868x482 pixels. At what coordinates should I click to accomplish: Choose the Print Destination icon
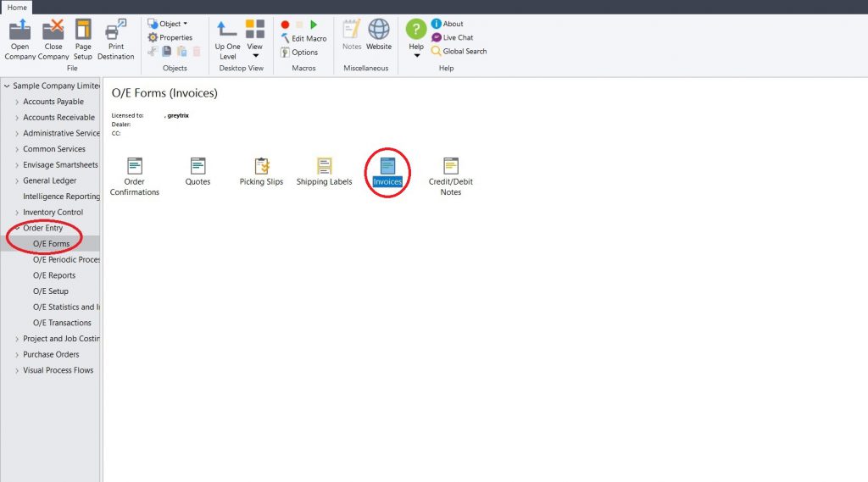[x=115, y=39]
